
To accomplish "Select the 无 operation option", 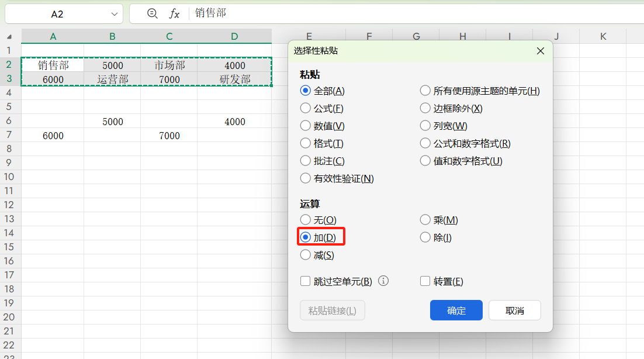I will pos(305,220).
